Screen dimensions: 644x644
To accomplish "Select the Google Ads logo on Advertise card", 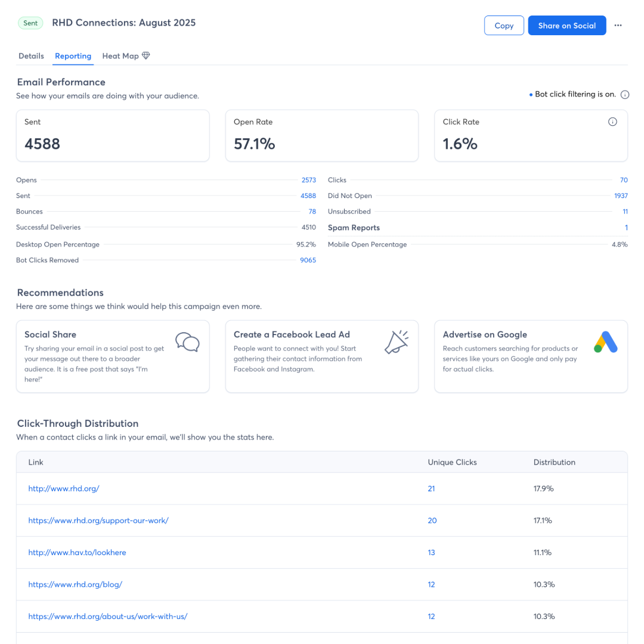I will point(605,342).
